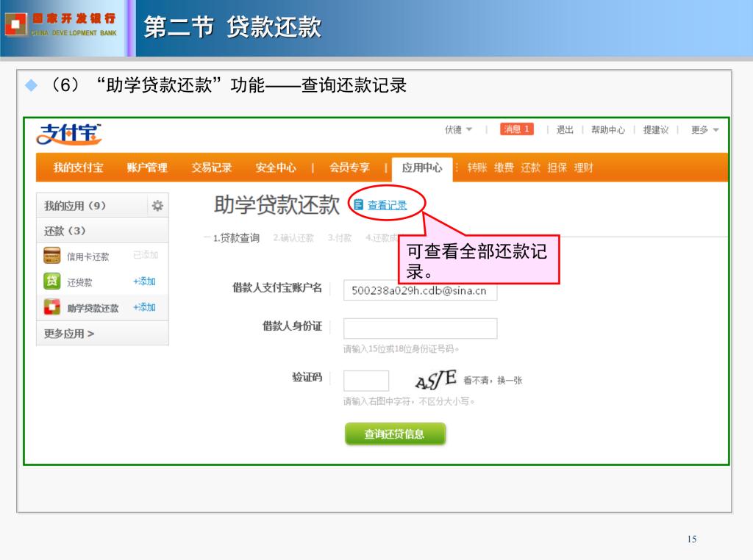Click the captcha image AS/E
Image resolution: width=753 pixels, height=560 pixels.
click(x=435, y=380)
